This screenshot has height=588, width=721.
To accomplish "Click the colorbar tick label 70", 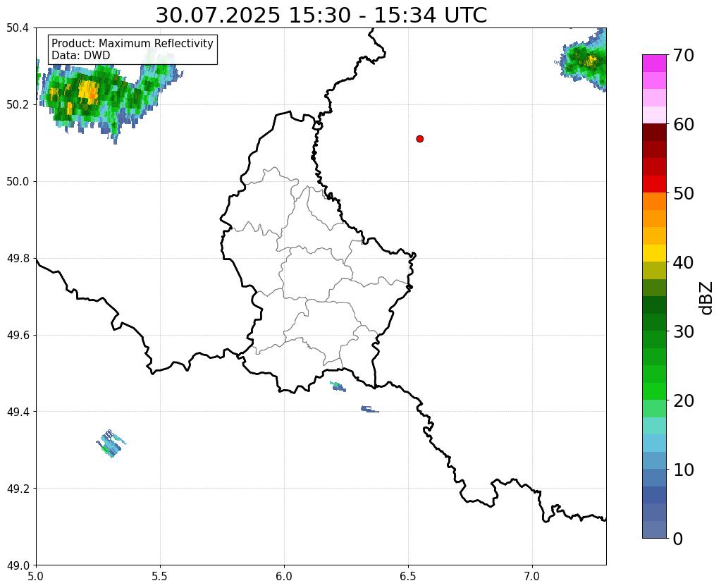I will pyautogui.click(x=684, y=55).
